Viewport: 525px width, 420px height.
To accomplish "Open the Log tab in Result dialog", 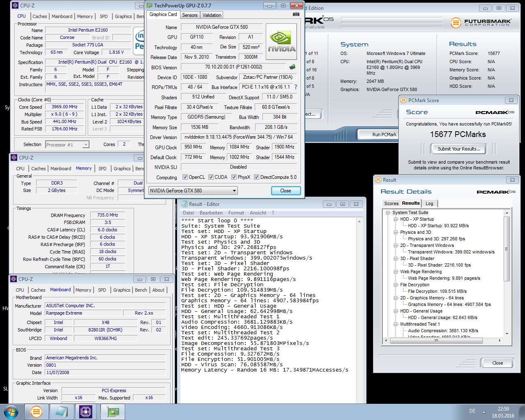I will pyautogui.click(x=429, y=203).
